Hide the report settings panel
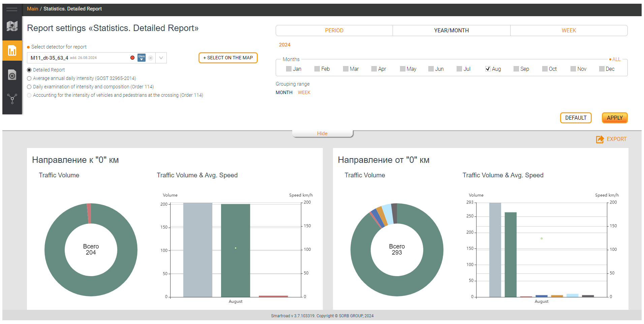This screenshot has height=324, width=644. coord(322,134)
